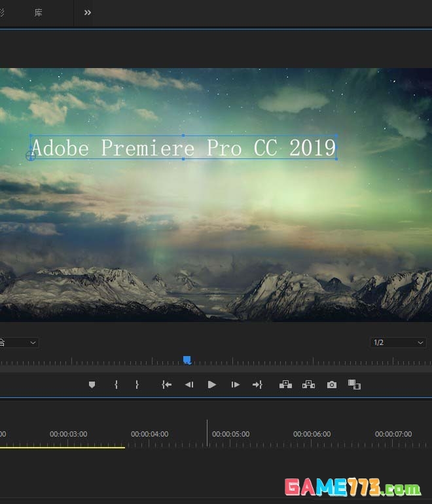Click the top-center handle of the text box
The image size is (432, 504).
pos(183,135)
